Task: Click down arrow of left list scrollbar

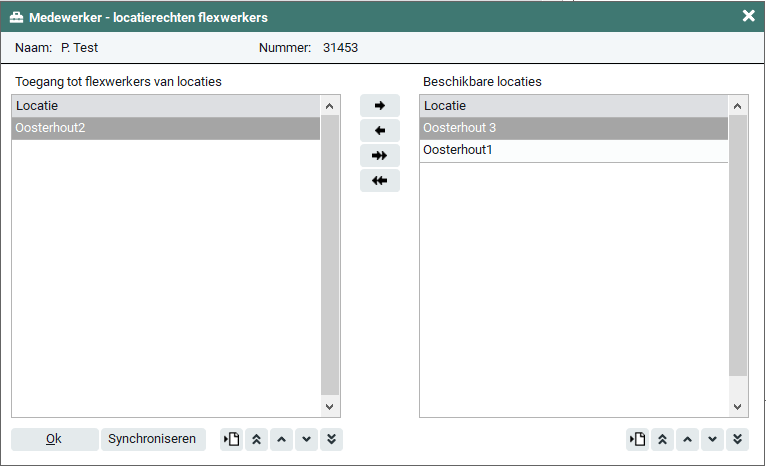Action: [x=330, y=407]
